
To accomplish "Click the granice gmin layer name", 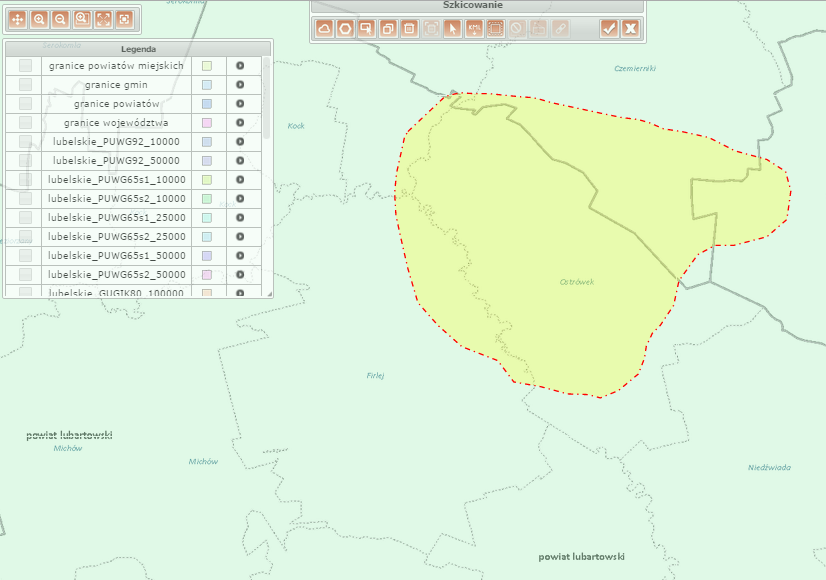I will coord(116,85).
